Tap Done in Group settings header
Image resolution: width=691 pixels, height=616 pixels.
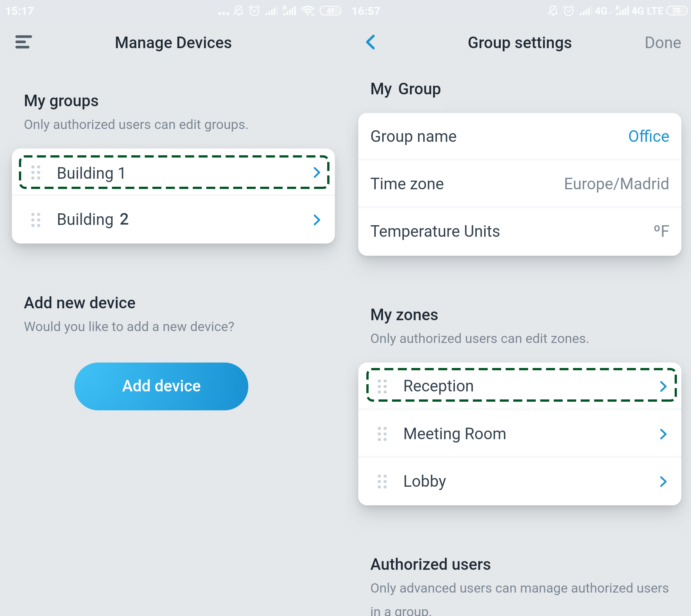point(662,43)
